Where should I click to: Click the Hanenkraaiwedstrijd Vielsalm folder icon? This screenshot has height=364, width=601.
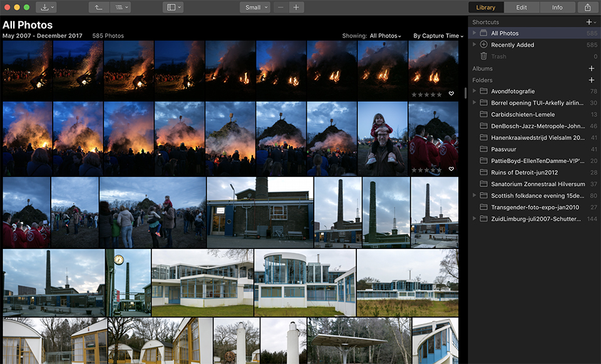click(x=484, y=138)
